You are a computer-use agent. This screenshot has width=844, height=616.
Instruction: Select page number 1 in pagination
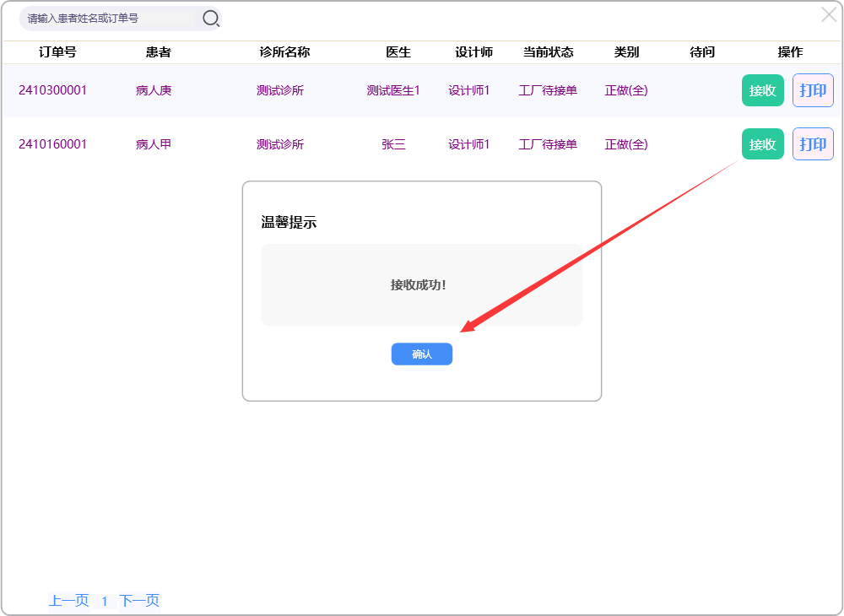[x=105, y=602]
